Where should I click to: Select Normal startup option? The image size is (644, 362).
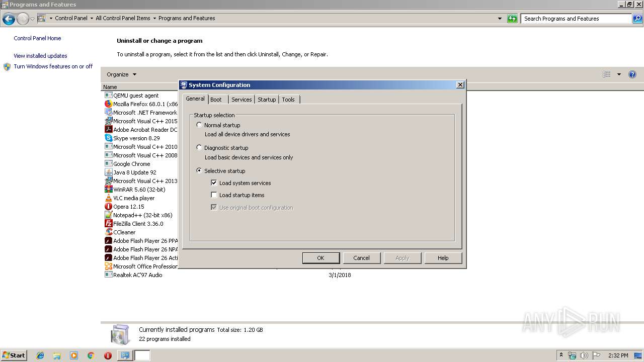point(199,125)
